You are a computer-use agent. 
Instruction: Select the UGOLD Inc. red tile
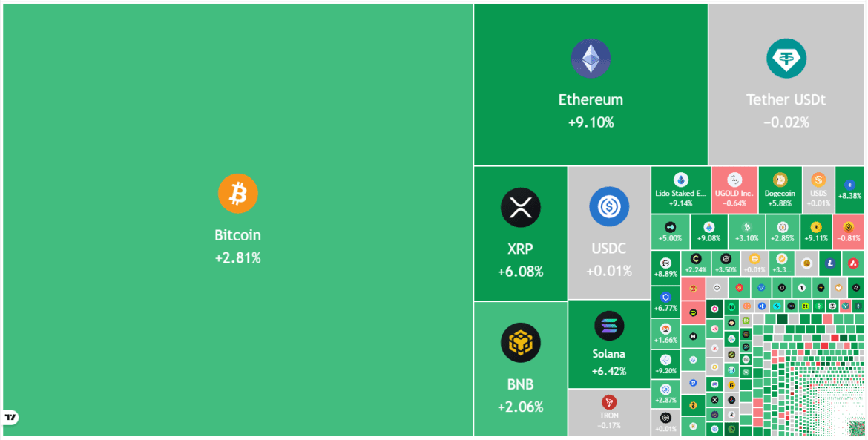(x=734, y=189)
